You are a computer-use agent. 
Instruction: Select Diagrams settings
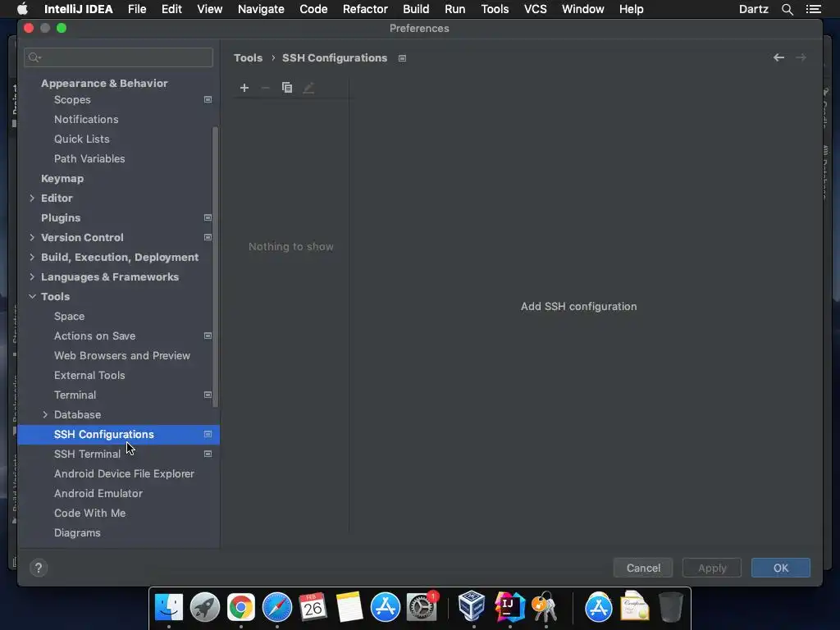tap(77, 532)
